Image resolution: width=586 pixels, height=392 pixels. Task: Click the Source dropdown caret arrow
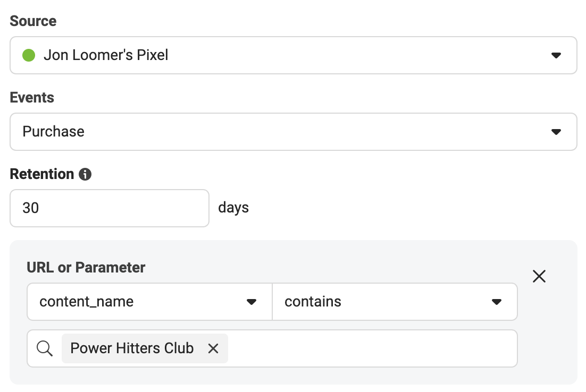[556, 55]
